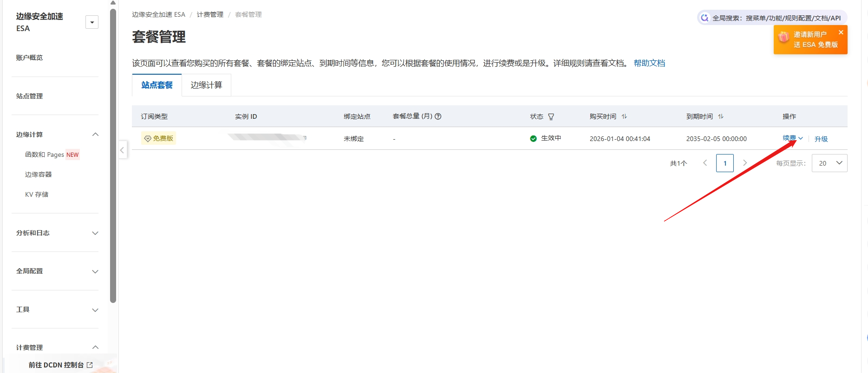This screenshot has height=373, width=868.
Task: Open the ESA product switcher dropdown
Action: coord(92,22)
